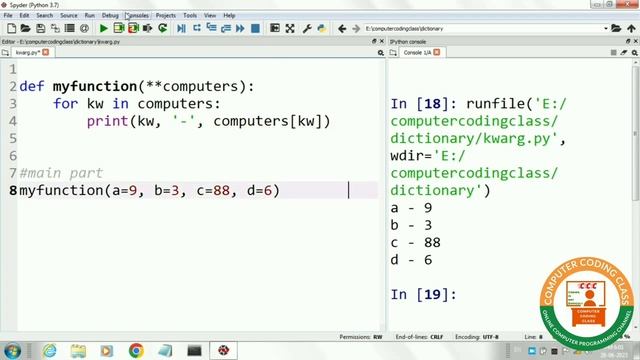Viewport: 640px width, 360px height.
Task: Open the View menu
Action: pyautogui.click(x=210, y=16)
